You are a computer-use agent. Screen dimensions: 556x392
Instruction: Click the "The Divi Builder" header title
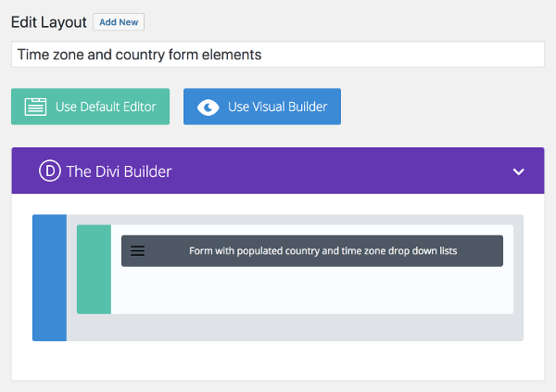point(119,171)
